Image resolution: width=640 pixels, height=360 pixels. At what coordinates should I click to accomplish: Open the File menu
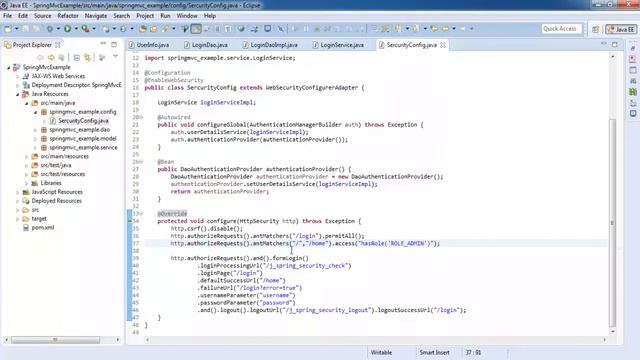pos(7,16)
